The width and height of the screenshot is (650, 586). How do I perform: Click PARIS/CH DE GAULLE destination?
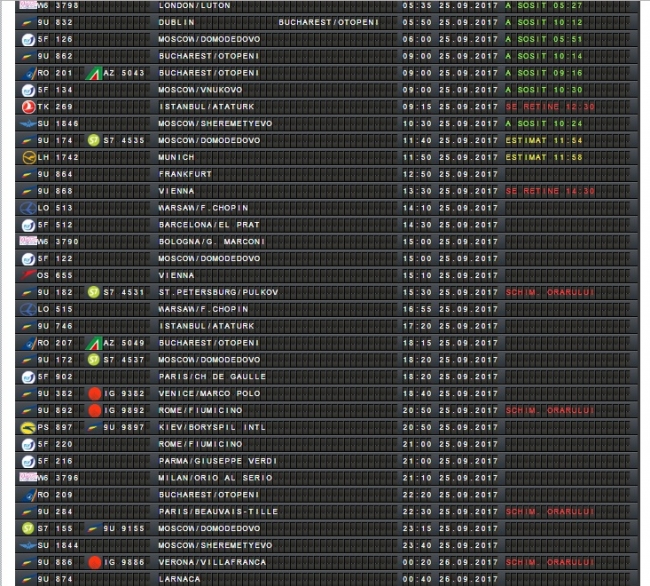(x=212, y=377)
